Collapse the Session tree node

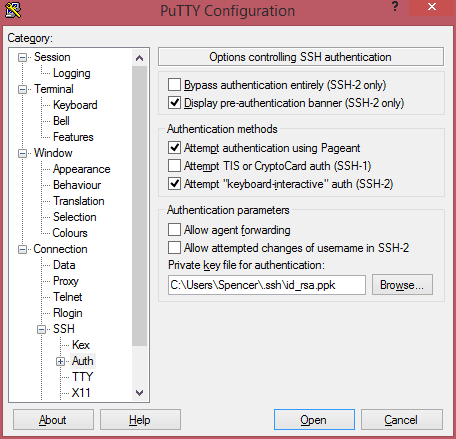pos(22,57)
